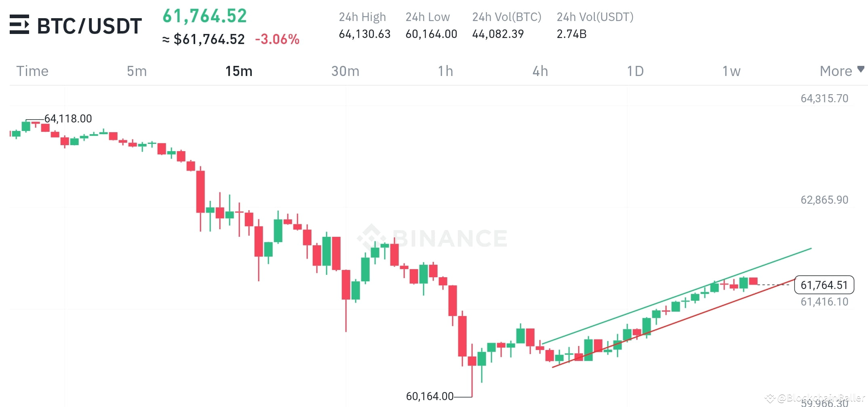
Task: Select the 1h chart interval
Action: point(445,71)
